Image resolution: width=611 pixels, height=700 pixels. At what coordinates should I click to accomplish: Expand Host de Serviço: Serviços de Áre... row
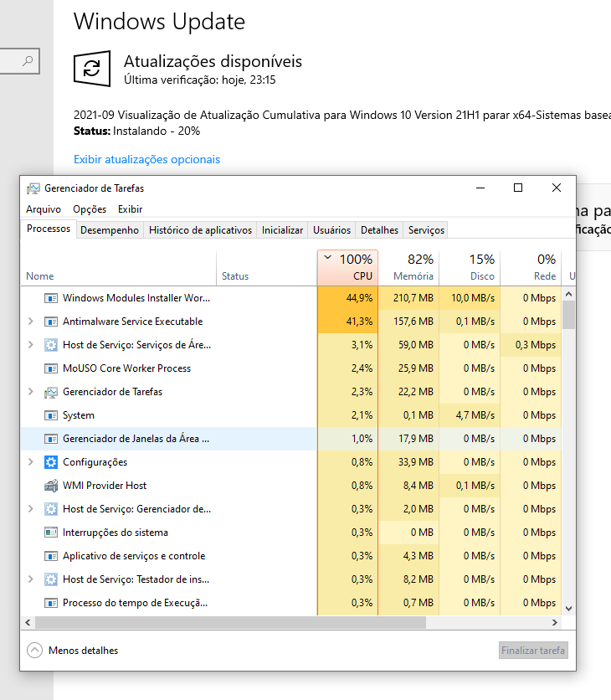point(30,345)
